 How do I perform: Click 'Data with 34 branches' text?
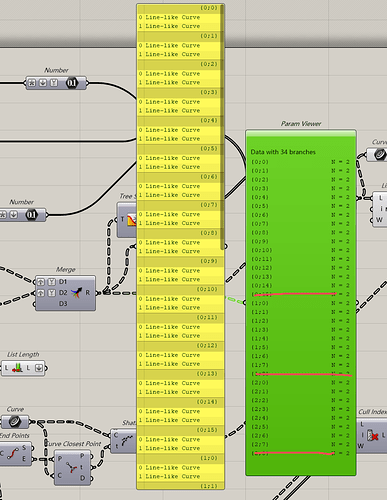click(x=283, y=152)
